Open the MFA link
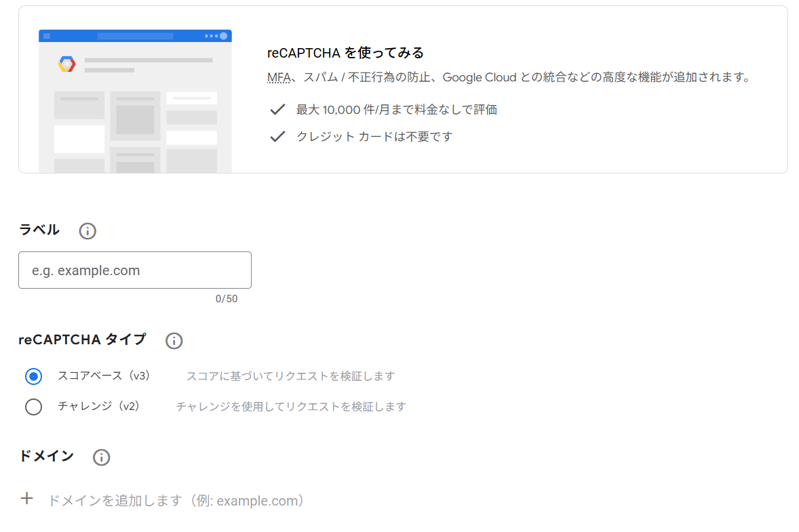Viewport: 799px width, 532px height. pos(278,77)
